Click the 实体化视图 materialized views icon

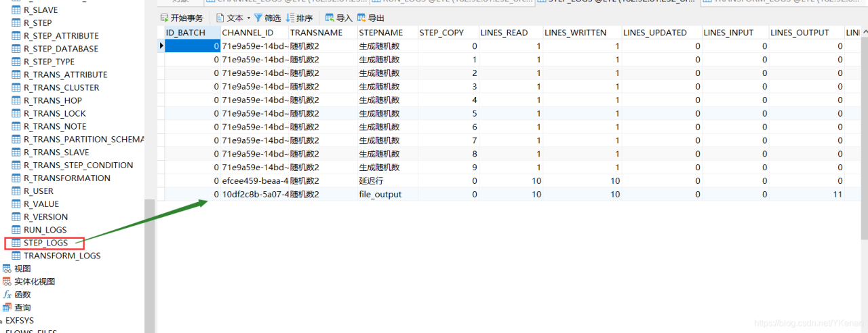(7, 281)
